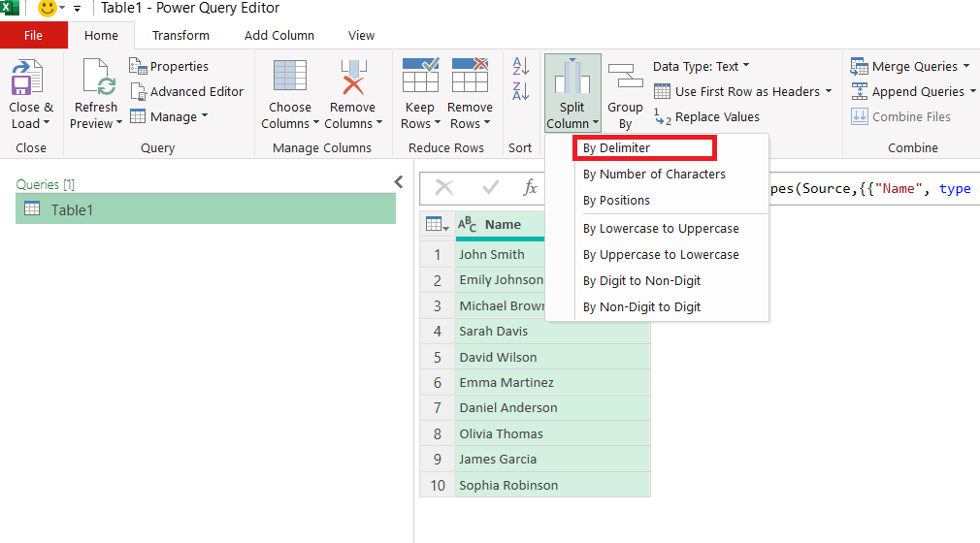Click the Merge Queries icon

(860, 66)
